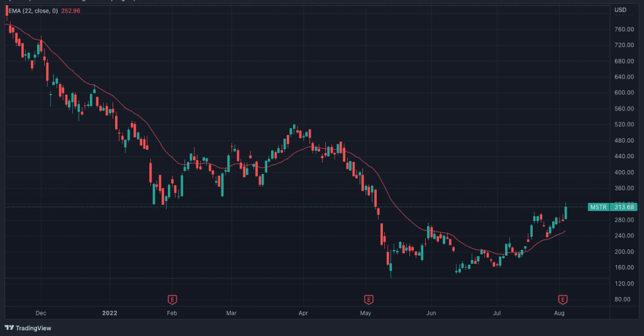
Task: Click the February earnings E marker
Action: (172, 300)
